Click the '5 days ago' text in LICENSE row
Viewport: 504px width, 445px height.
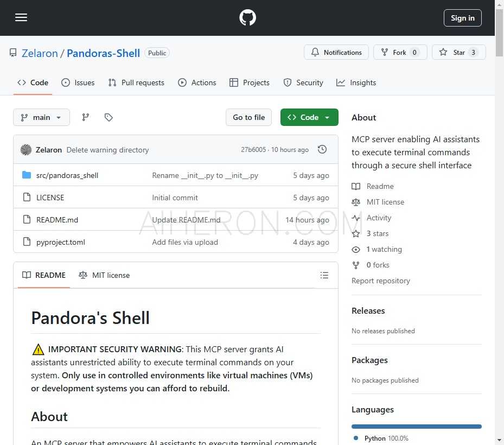311,198
